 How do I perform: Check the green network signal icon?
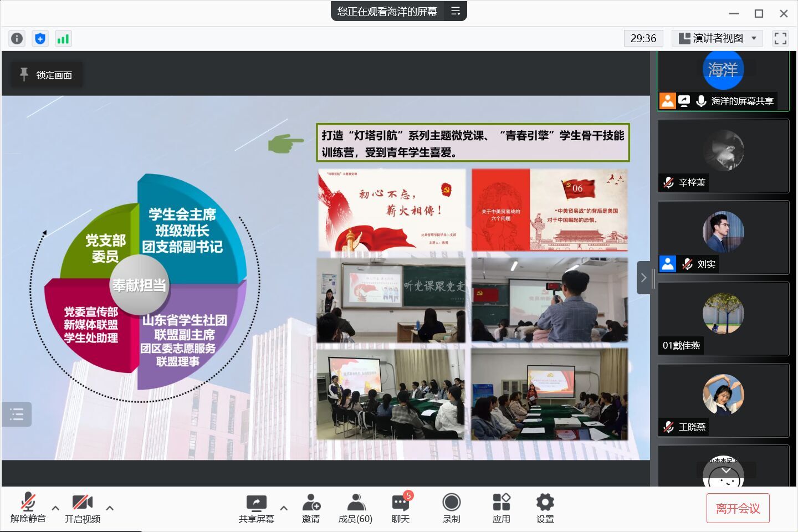(x=63, y=38)
